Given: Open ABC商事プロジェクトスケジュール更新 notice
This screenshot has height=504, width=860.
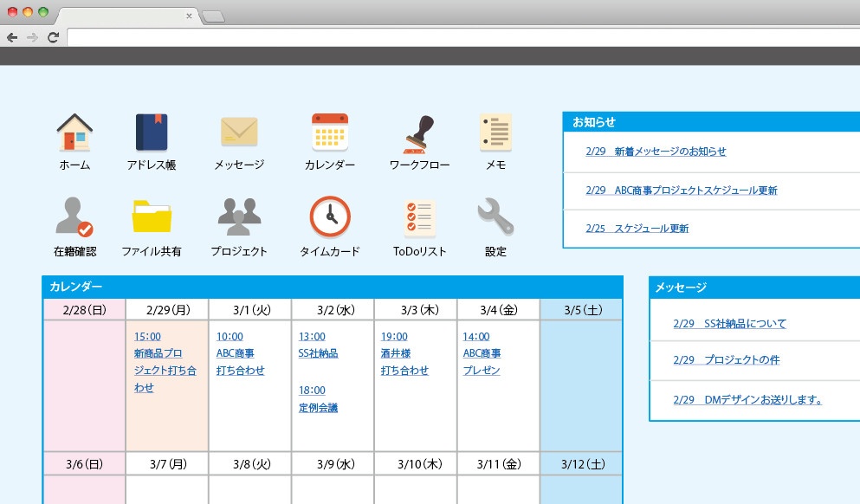Looking at the screenshot, I should pos(682,191).
